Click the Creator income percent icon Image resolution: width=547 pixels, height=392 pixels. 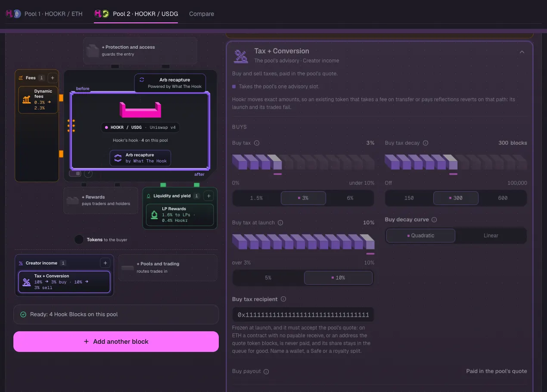point(21,263)
